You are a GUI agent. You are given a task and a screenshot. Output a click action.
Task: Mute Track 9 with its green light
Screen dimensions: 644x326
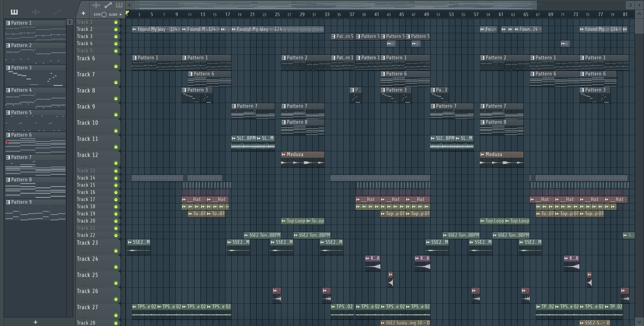[116, 115]
